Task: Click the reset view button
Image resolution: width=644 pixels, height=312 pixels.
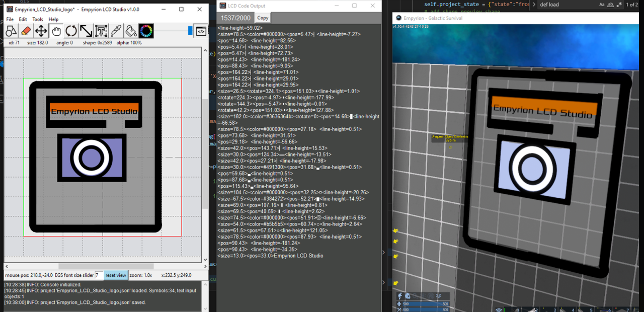Action: 116,275
